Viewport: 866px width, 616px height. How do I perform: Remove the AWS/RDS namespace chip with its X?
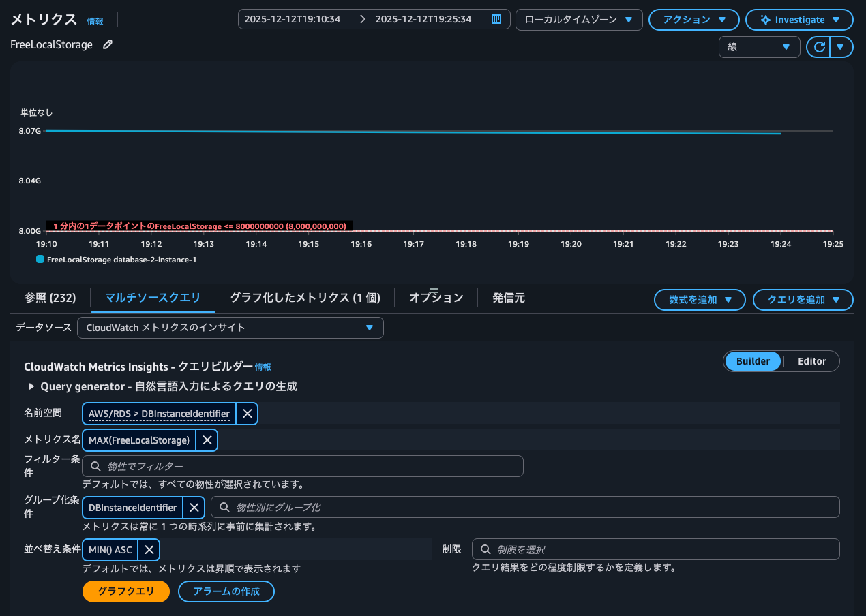247,413
